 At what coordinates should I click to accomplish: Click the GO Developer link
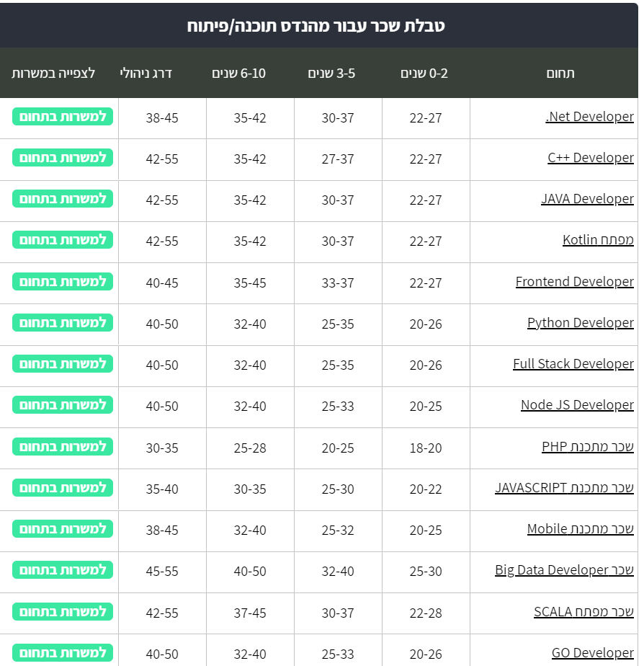click(592, 653)
